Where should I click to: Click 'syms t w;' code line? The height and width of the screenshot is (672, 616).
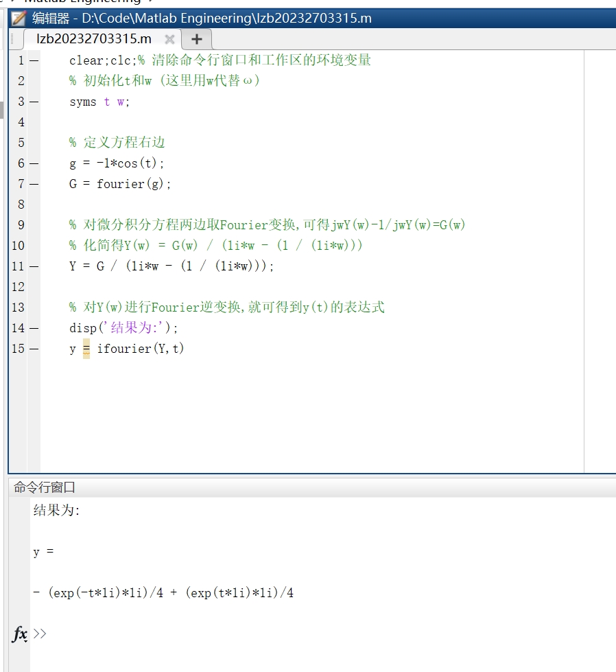[x=99, y=102]
